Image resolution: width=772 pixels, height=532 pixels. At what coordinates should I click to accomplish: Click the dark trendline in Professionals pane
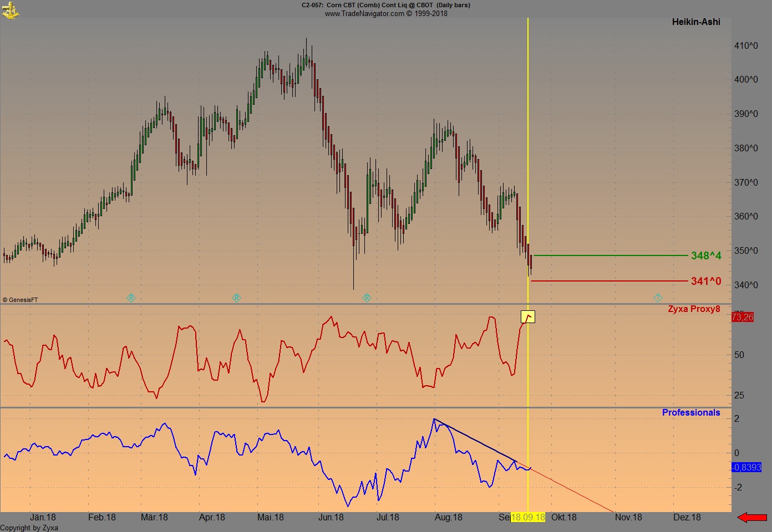pyautogui.click(x=475, y=440)
